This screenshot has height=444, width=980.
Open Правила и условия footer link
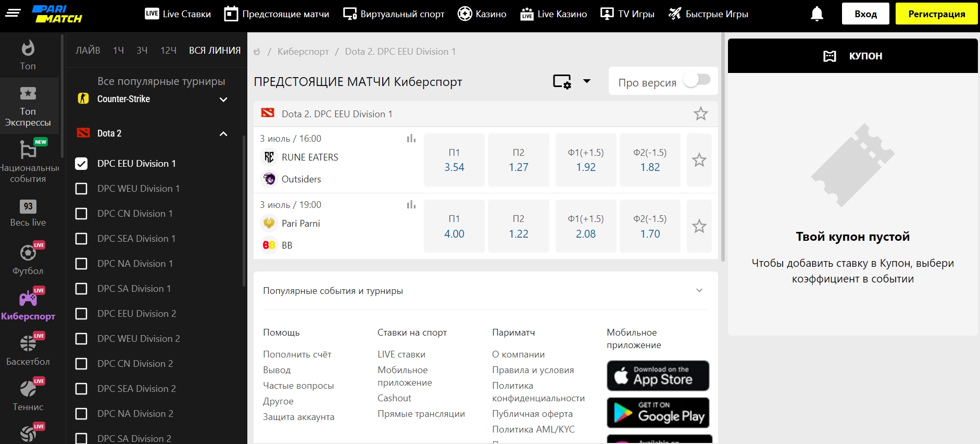pyautogui.click(x=533, y=370)
